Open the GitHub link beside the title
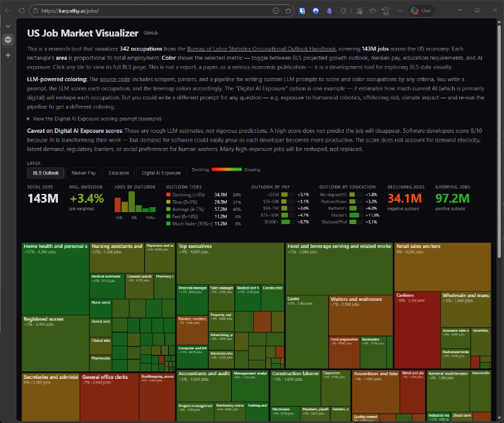 (151, 33)
